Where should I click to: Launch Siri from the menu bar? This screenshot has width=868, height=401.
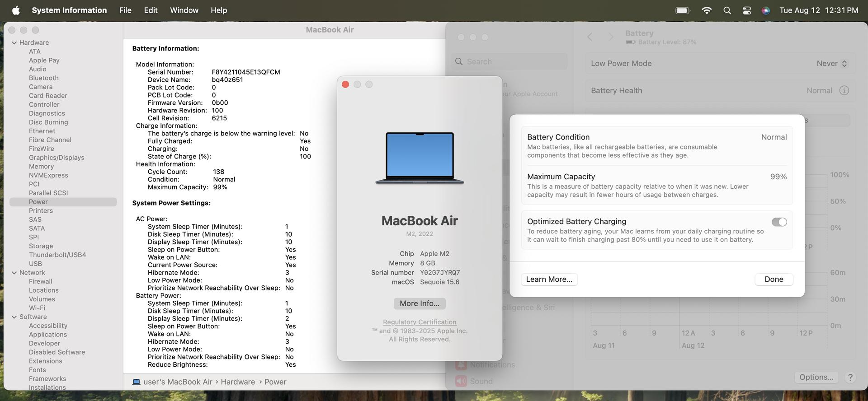point(766,10)
